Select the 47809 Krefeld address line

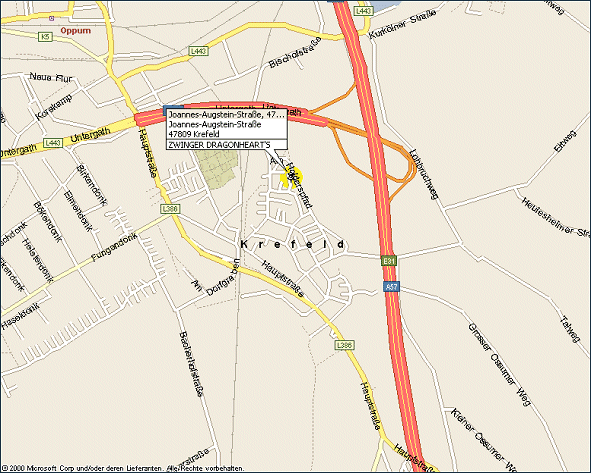[x=194, y=134]
